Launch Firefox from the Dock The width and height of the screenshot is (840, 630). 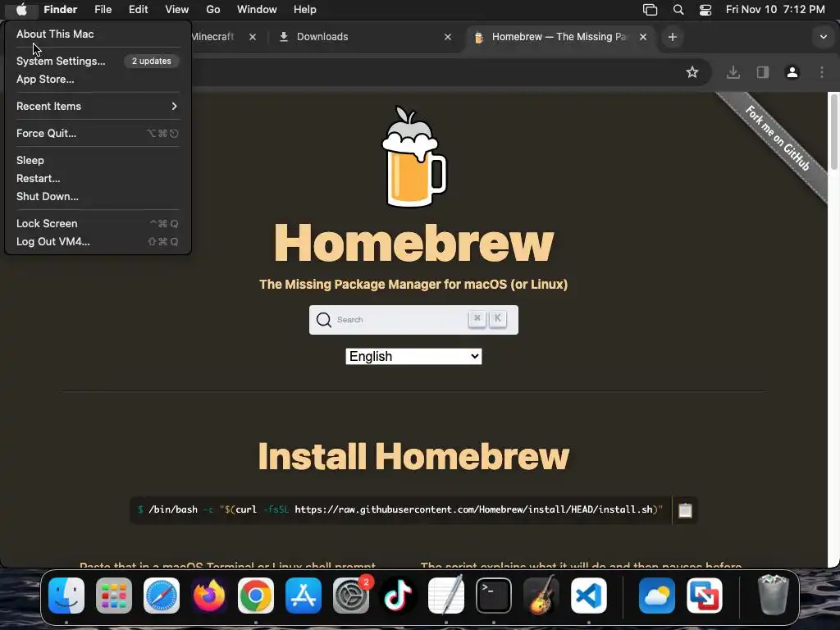pos(209,596)
